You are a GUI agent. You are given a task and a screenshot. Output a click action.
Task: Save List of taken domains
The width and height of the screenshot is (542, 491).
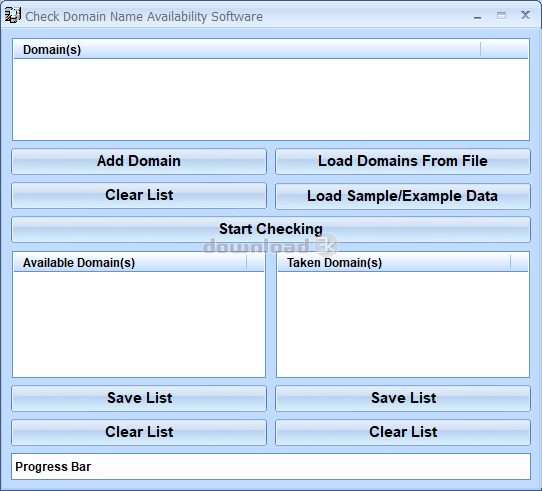tap(403, 398)
